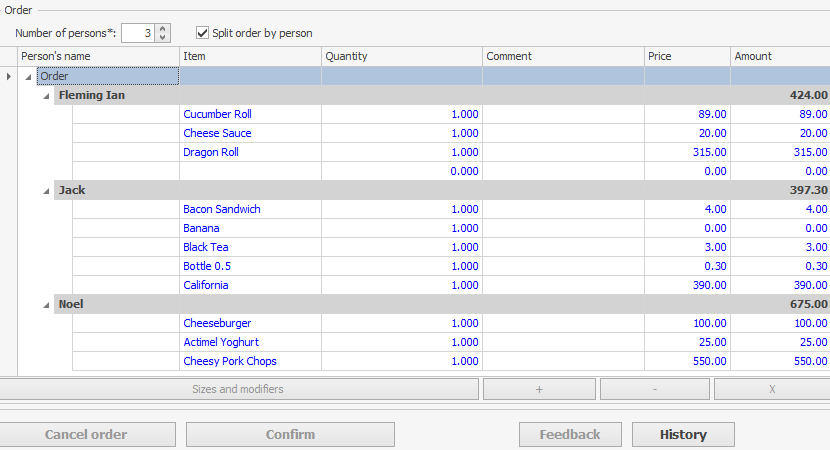Open Sizes and modifiers

coord(238,389)
